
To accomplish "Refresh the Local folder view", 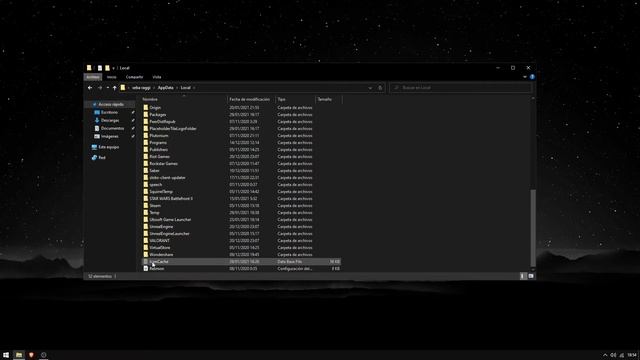I will (380, 88).
